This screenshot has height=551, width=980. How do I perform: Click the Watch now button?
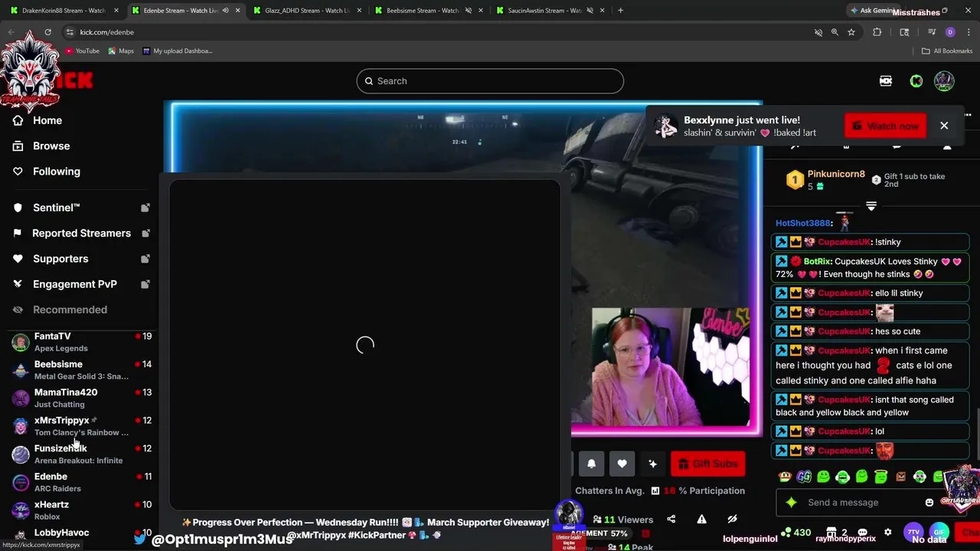click(885, 126)
